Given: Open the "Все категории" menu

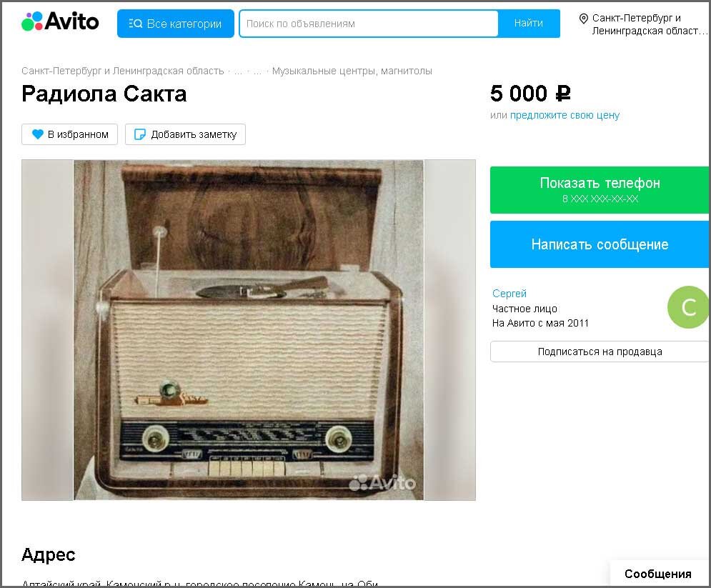Looking at the screenshot, I should pos(176,24).
